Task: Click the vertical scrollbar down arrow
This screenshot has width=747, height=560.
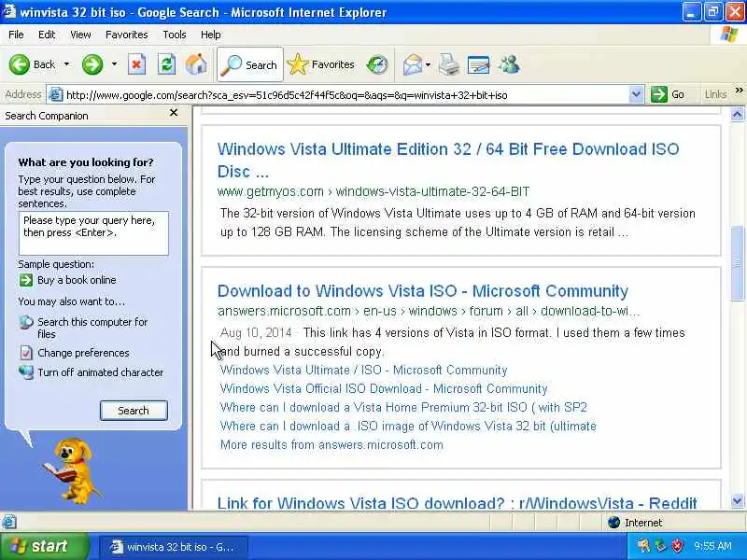Action: pos(737,500)
